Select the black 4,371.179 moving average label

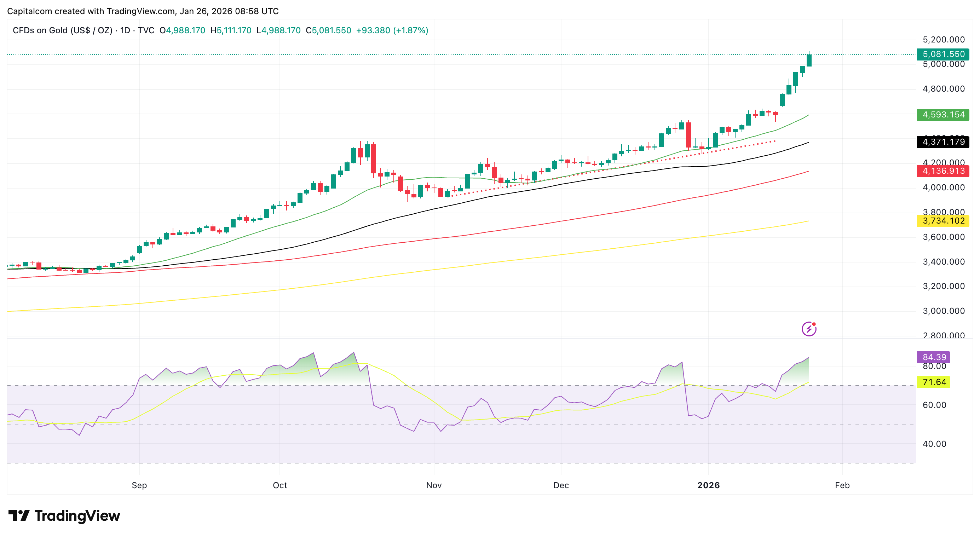pos(943,142)
